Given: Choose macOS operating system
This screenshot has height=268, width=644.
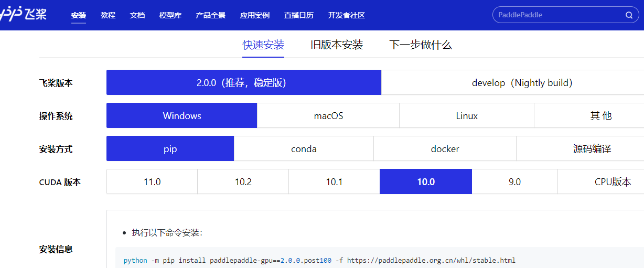Looking at the screenshot, I should 328,115.
